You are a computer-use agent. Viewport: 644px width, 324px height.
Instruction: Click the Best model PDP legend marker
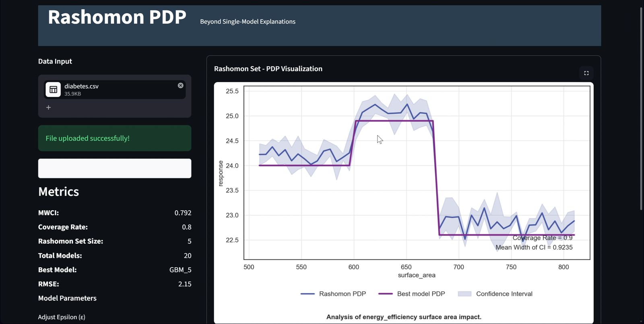click(385, 294)
